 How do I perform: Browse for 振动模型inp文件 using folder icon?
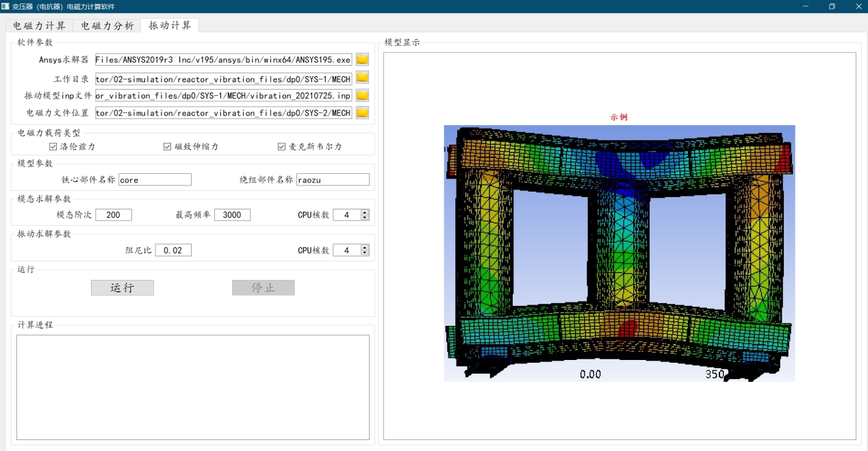pos(362,95)
